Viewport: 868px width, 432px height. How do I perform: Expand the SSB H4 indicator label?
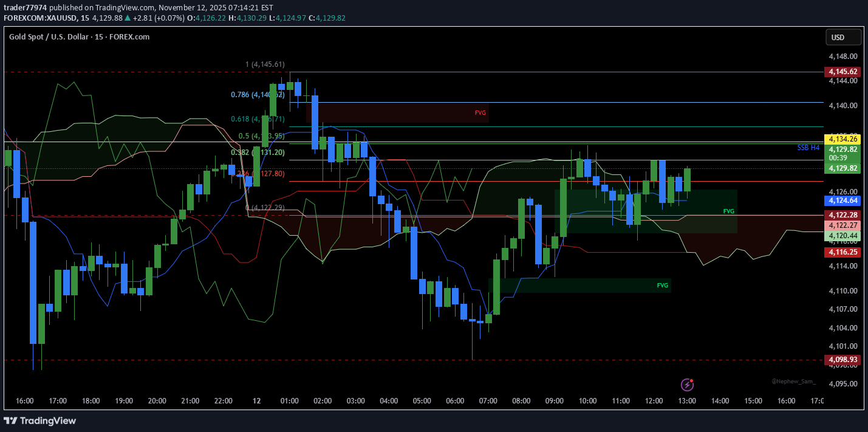(x=808, y=148)
